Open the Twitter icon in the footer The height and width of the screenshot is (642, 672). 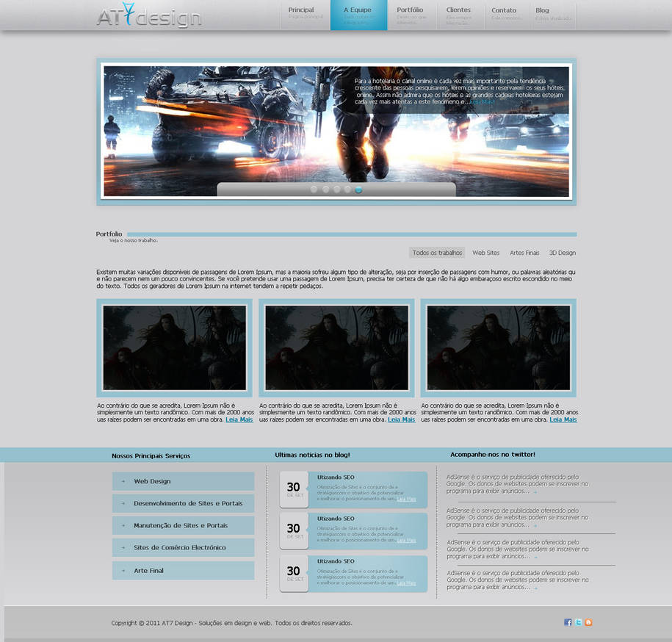point(578,622)
